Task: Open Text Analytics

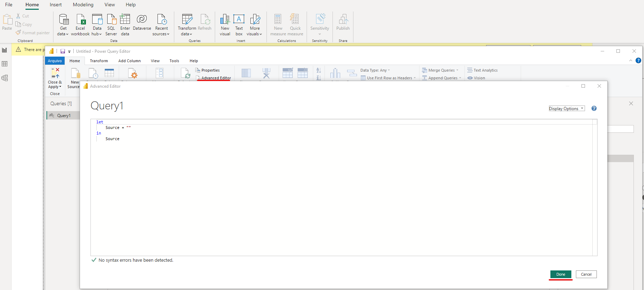Action: (x=482, y=70)
